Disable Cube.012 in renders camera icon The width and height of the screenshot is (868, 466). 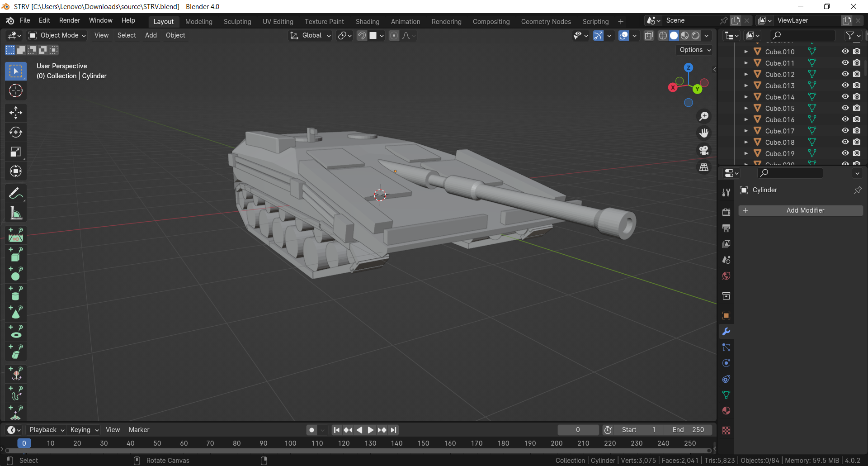click(857, 74)
